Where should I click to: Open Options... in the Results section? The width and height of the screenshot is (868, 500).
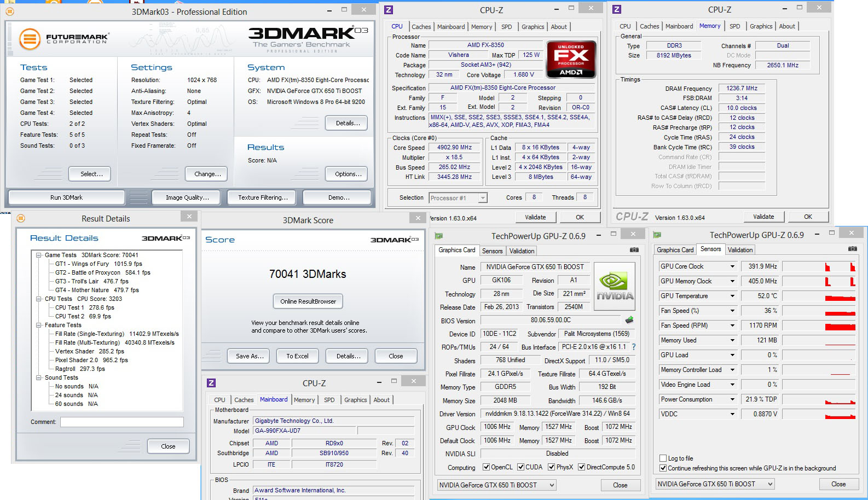[x=346, y=174]
